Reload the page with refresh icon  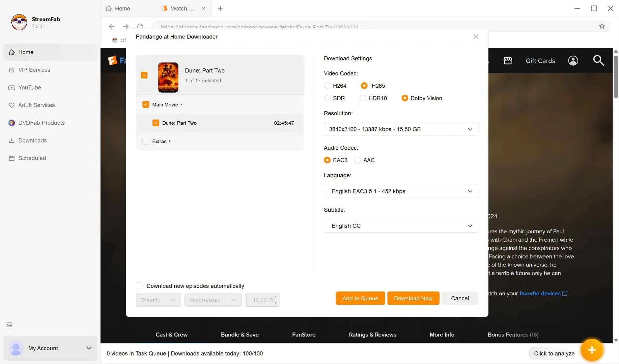point(140,26)
